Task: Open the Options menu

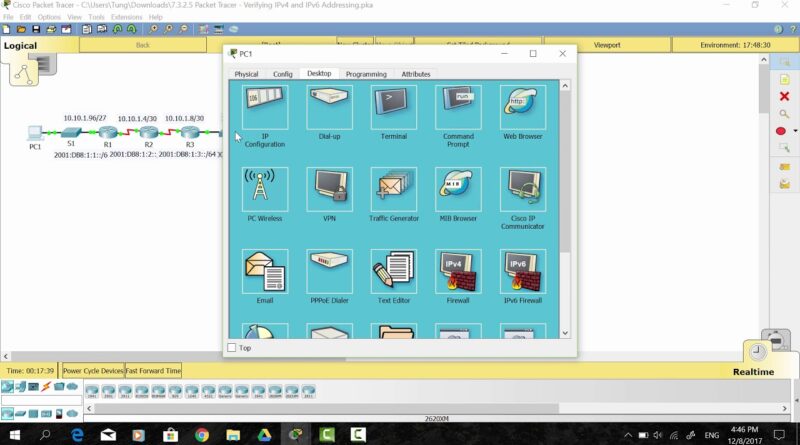Action: [x=49, y=17]
